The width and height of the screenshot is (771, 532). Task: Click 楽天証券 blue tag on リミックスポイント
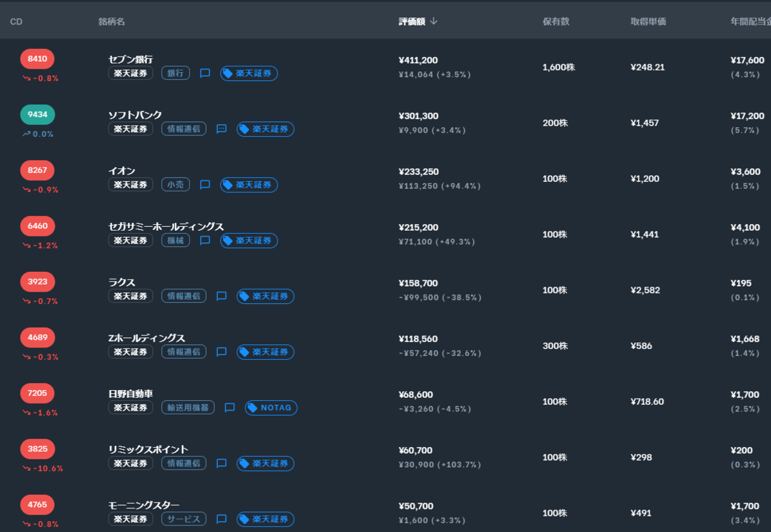tap(265, 463)
